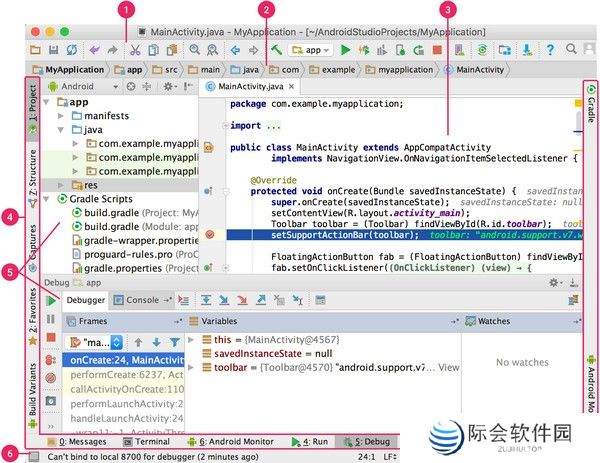600x463 pixels.
Task: Expand the toolbar variable in Variables
Action: pos(191,367)
